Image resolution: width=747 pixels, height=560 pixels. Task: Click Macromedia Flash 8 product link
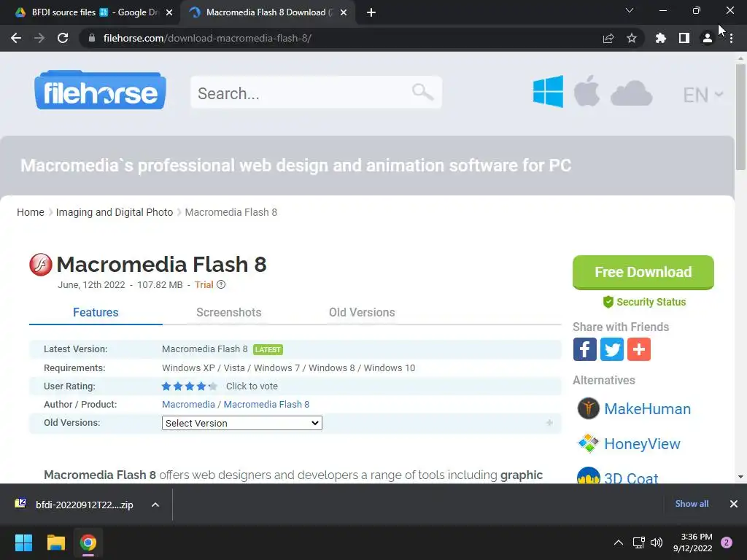coord(266,404)
